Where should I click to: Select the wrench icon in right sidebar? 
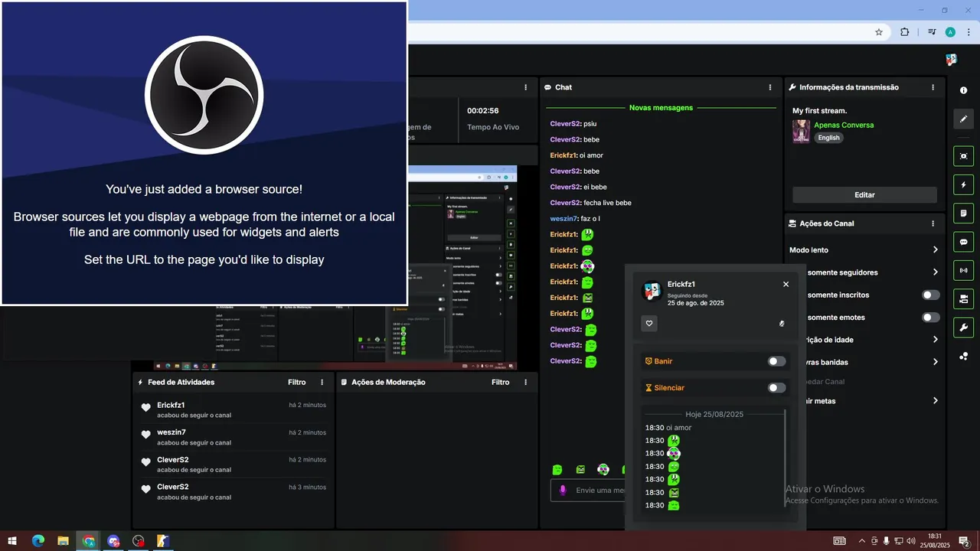963,328
